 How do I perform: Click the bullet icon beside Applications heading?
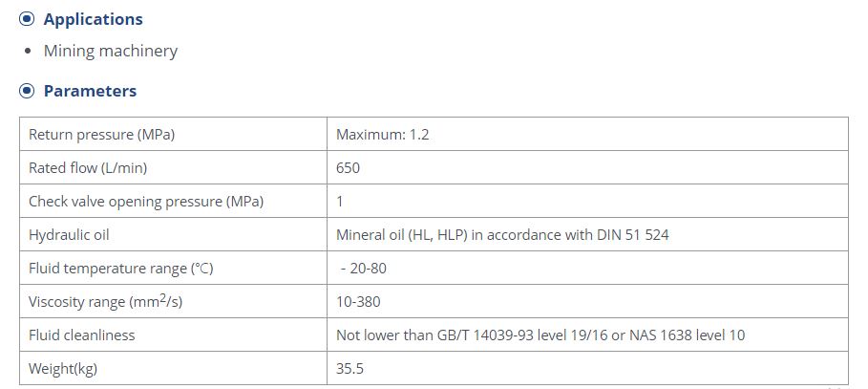(27, 19)
